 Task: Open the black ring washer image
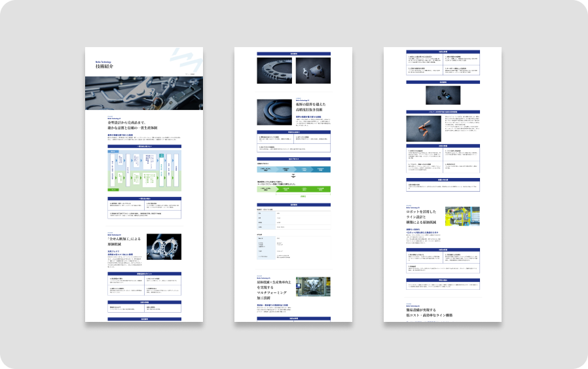click(274, 112)
